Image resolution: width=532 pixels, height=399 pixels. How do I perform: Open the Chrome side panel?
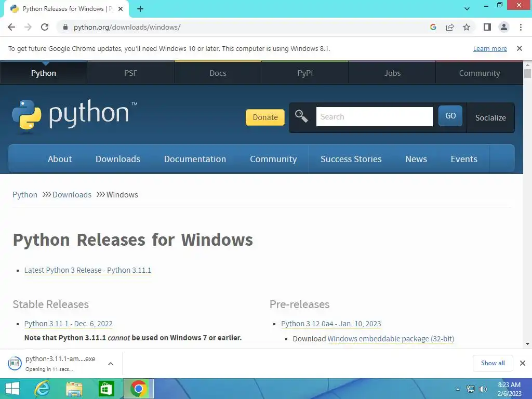tap(487, 27)
